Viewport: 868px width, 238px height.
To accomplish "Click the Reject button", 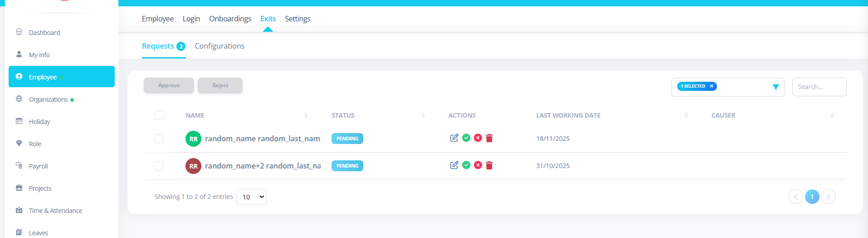I will click(220, 85).
